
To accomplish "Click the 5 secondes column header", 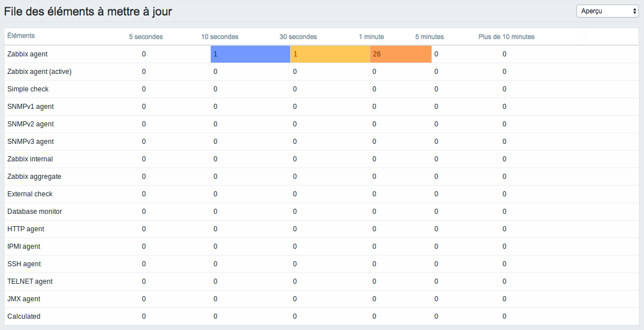I will click(x=146, y=37).
